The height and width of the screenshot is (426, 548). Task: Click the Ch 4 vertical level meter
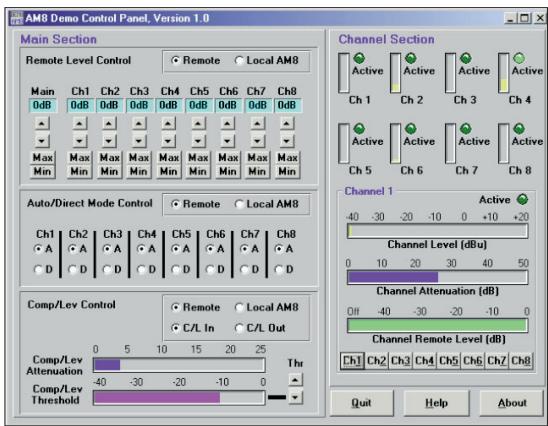[504, 73]
